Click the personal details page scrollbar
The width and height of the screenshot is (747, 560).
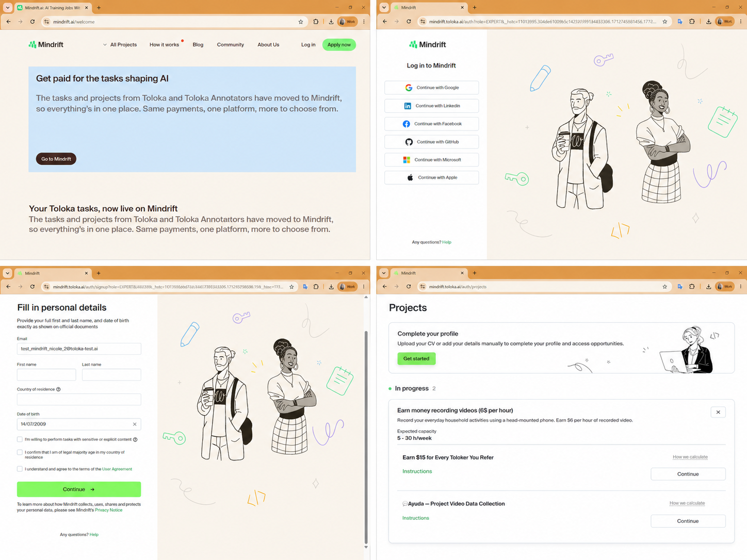366,438
